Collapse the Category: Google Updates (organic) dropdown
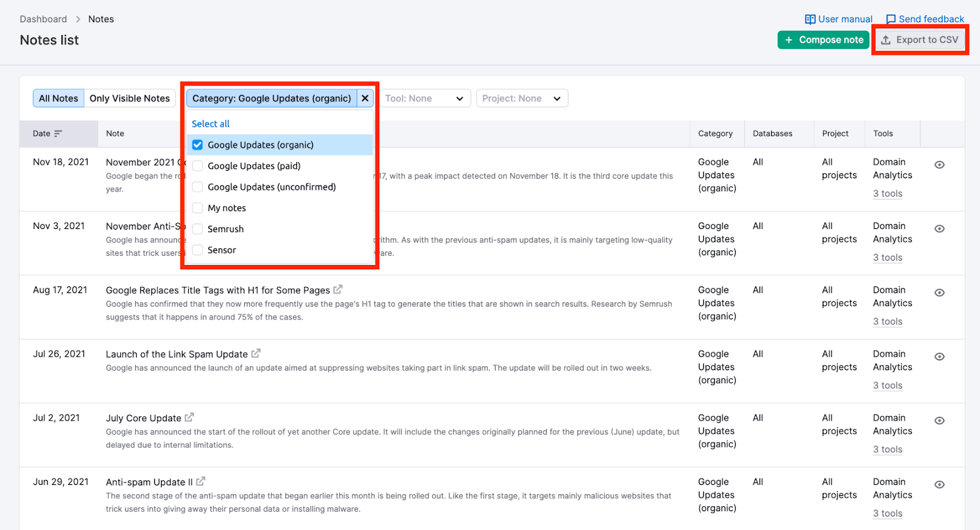The height and width of the screenshot is (530, 980). (271, 99)
